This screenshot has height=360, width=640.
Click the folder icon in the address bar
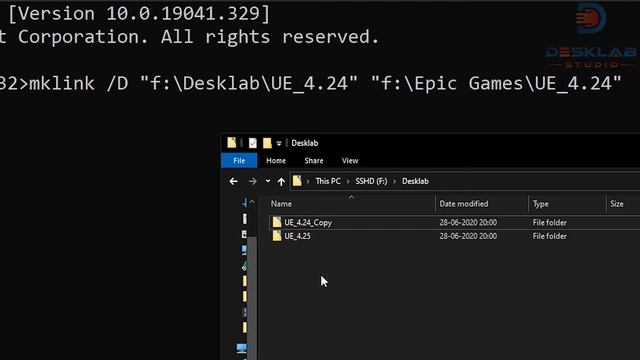click(297, 181)
